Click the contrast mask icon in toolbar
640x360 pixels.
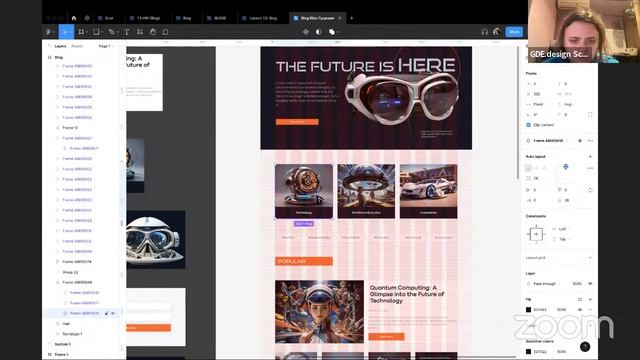pos(318,32)
